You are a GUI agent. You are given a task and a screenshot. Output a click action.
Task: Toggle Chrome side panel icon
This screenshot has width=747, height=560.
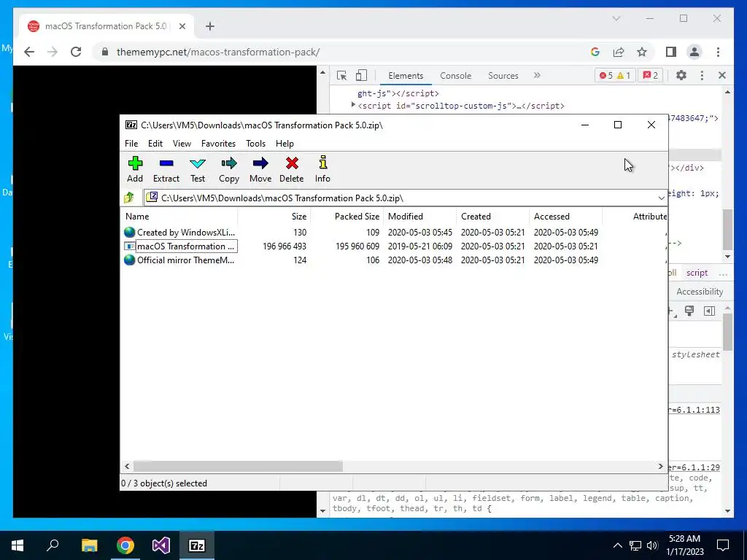[x=671, y=52]
